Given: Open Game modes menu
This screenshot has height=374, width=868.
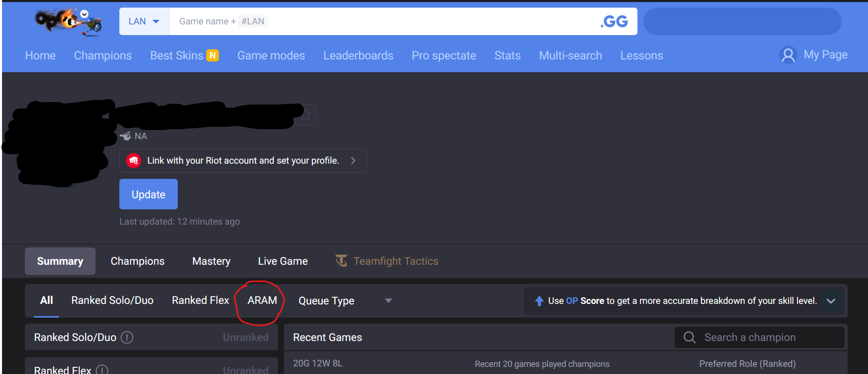Looking at the screenshot, I should click(x=271, y=55).
